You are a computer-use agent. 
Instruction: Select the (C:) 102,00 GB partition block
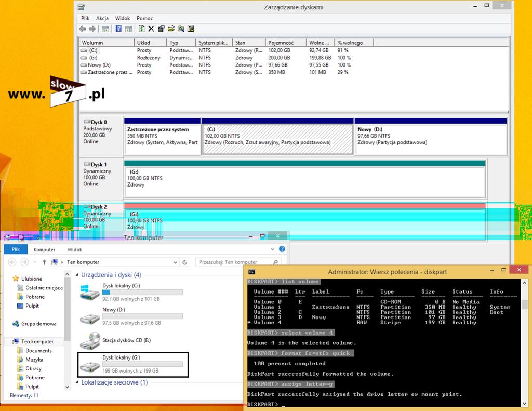coord(277,137)
